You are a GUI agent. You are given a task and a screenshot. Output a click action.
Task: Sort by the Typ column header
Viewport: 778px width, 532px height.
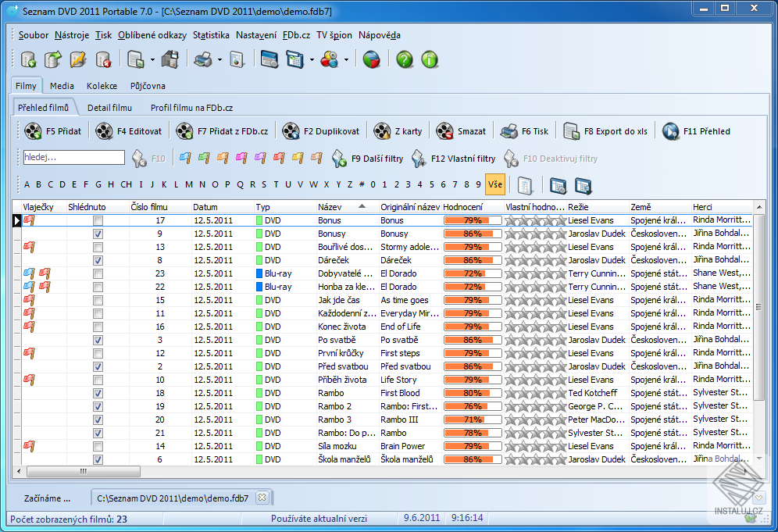[x=285, y=207]
